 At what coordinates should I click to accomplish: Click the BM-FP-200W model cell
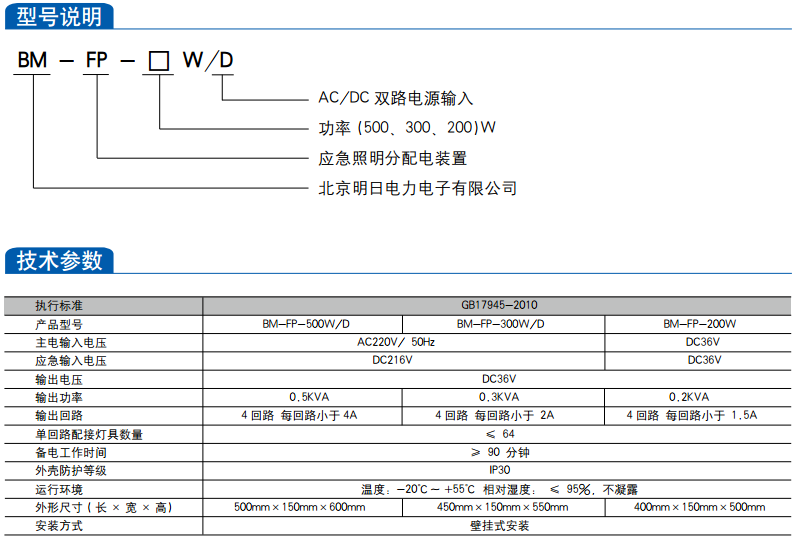tap(699, 324)
